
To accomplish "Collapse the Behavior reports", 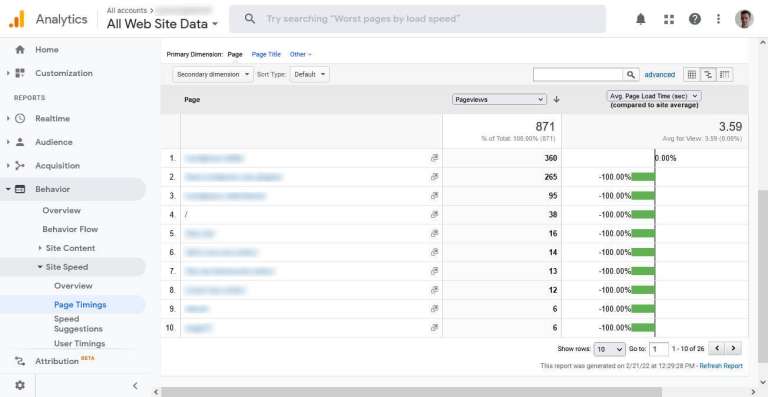I will click(x=8, y=189).
